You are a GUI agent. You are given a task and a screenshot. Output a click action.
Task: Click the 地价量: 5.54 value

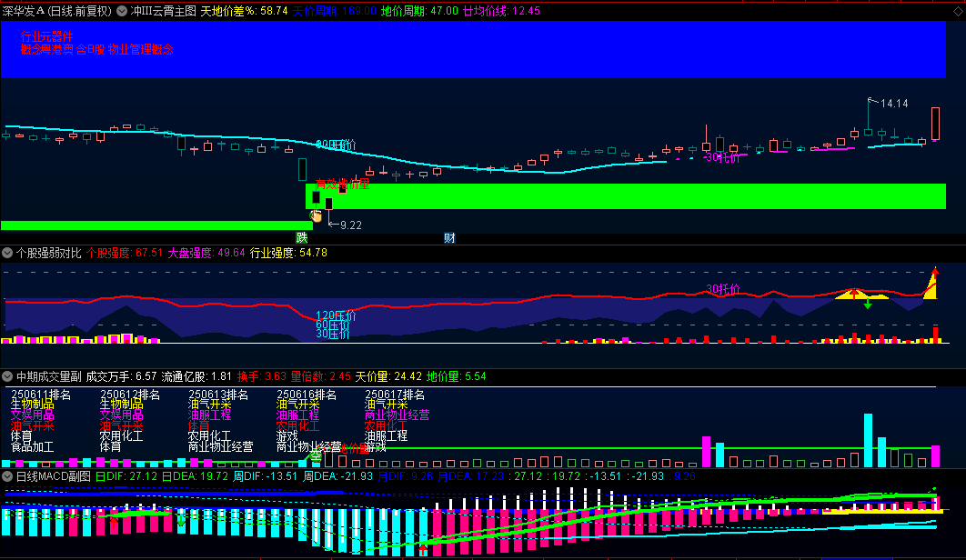[x=456, y=375]
